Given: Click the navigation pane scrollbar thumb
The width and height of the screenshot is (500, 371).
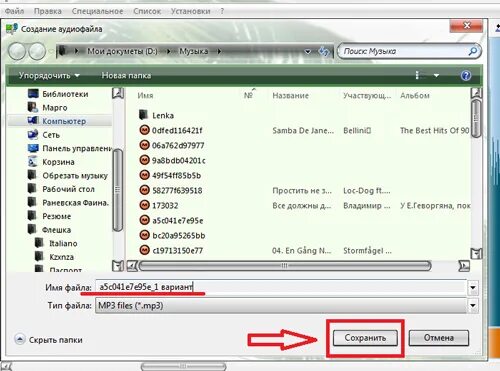Looking at the screenshot, I should 117,190.
